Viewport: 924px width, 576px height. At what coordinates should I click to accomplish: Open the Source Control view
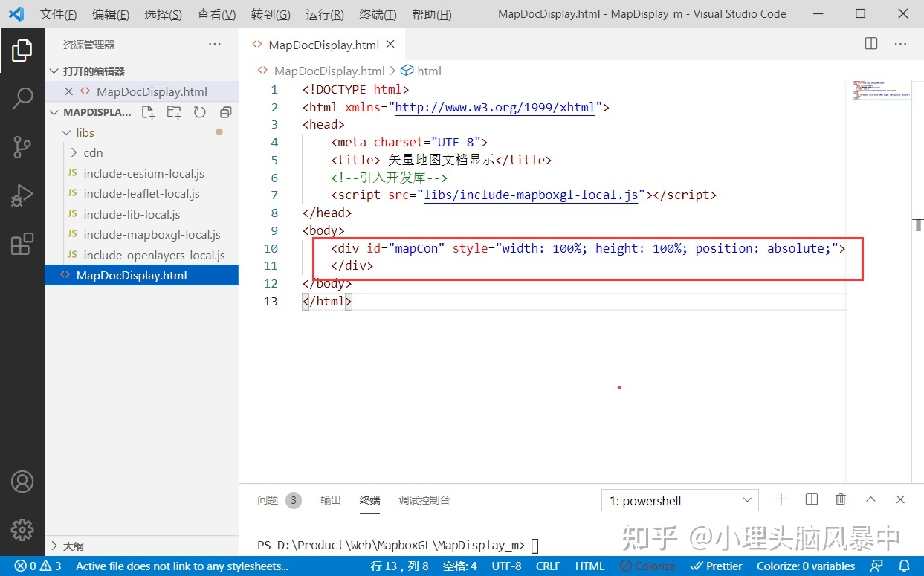pyautogui.click(x=22, y=147)
